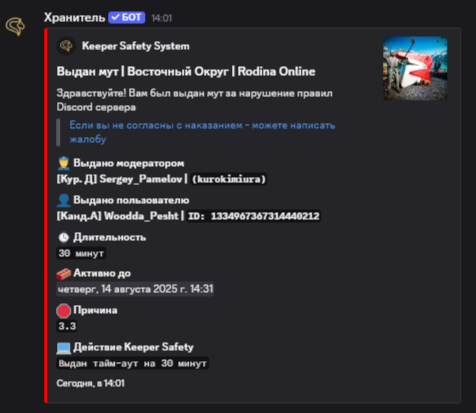
Task: Click the kurokimiura code tag
Action: 229,179
